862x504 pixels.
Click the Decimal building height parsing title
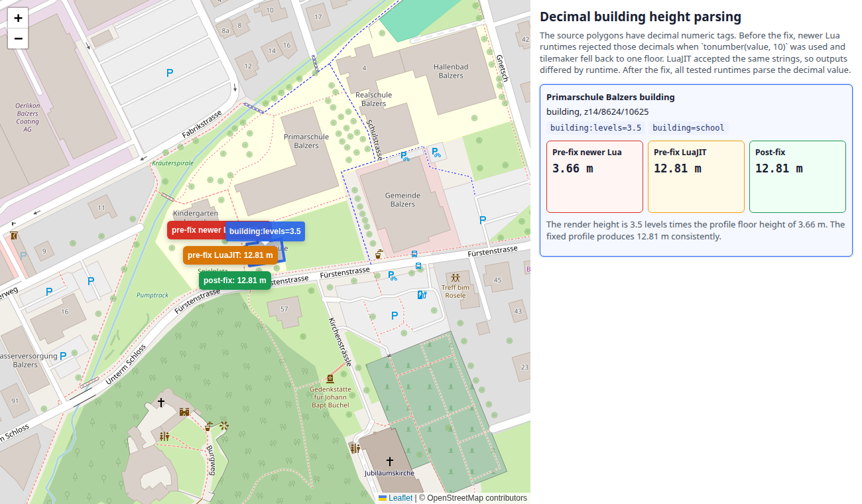click(x=641, y=17)
